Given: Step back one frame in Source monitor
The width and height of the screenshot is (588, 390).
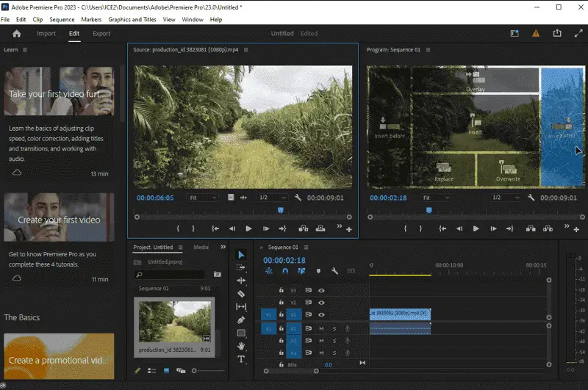Looking at the screenshot, I should (232, 228).
